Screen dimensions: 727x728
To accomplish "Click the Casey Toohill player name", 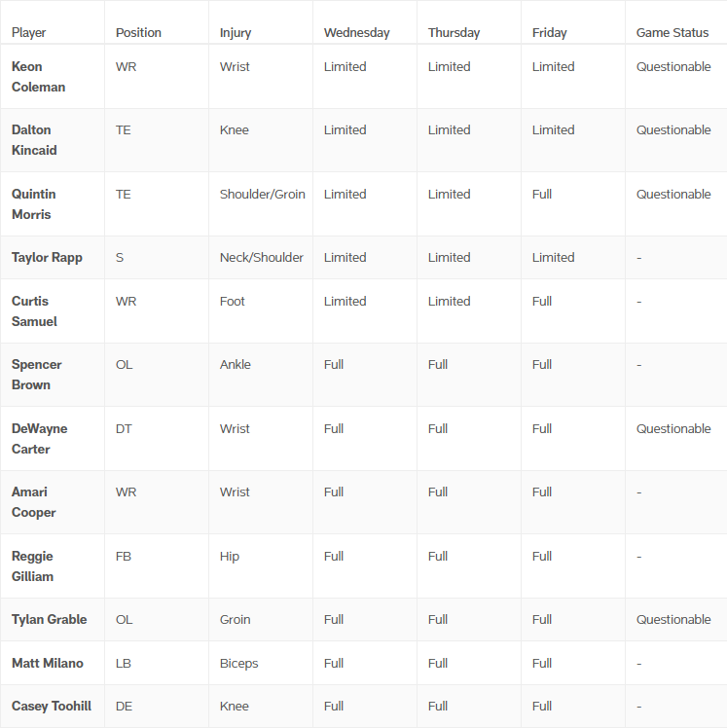I will (x=52, y=707).
